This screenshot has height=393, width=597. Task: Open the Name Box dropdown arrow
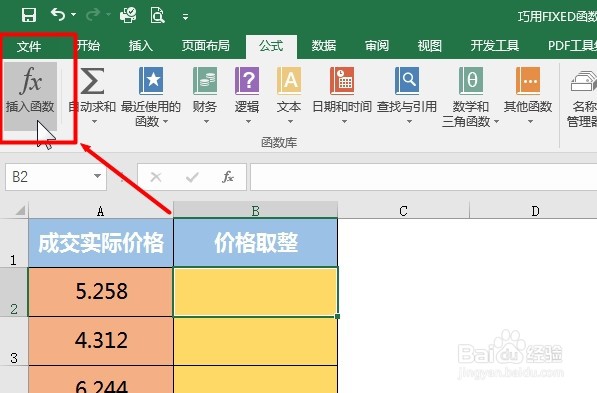98,176
